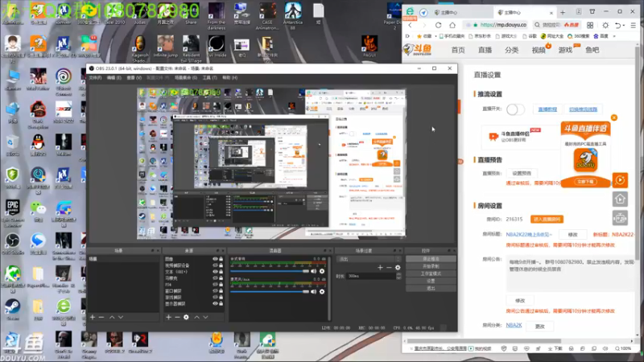Screen dimensions: 644x362
Task: Reload the page with the browser refresh icon
Action: coord(438,25)
